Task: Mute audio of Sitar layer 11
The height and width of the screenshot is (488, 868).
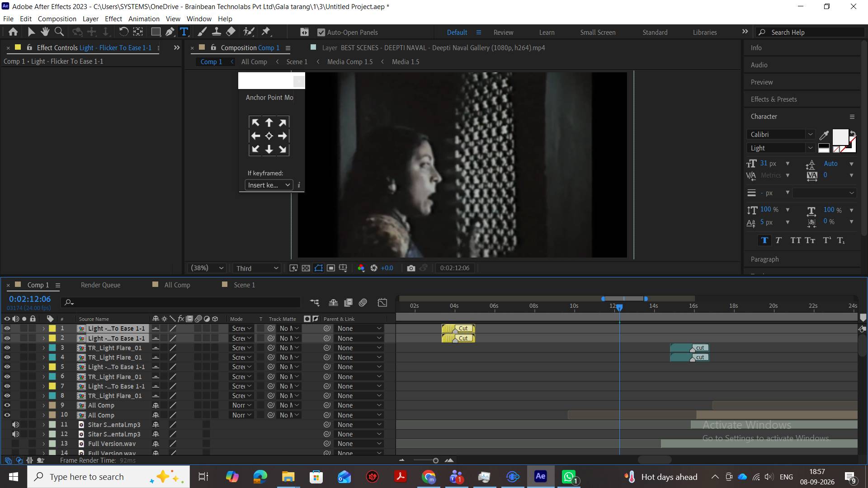Action: pos(15,425)
